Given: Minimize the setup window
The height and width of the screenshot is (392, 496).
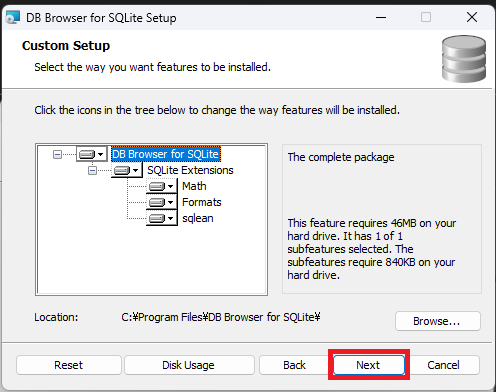Looking at the screenshot, I should point(381,17).
